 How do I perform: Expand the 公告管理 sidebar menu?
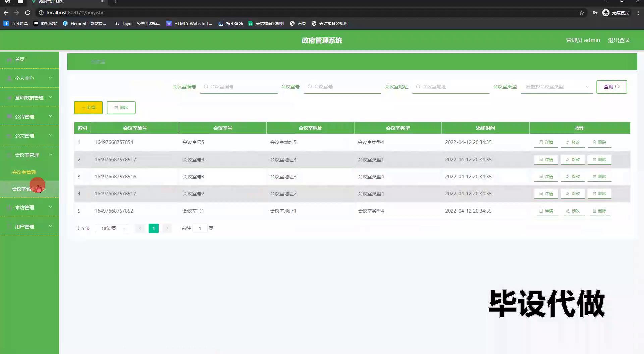[x=30, y=117]
